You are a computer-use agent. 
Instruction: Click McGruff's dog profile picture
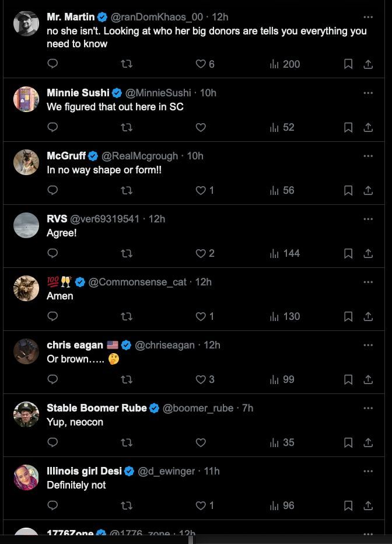[26, 162]
